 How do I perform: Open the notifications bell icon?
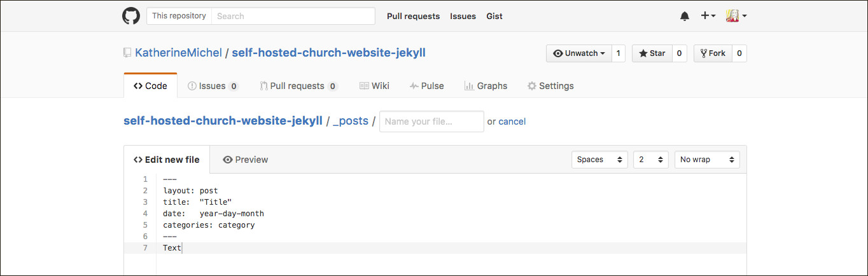click(685, 16)
